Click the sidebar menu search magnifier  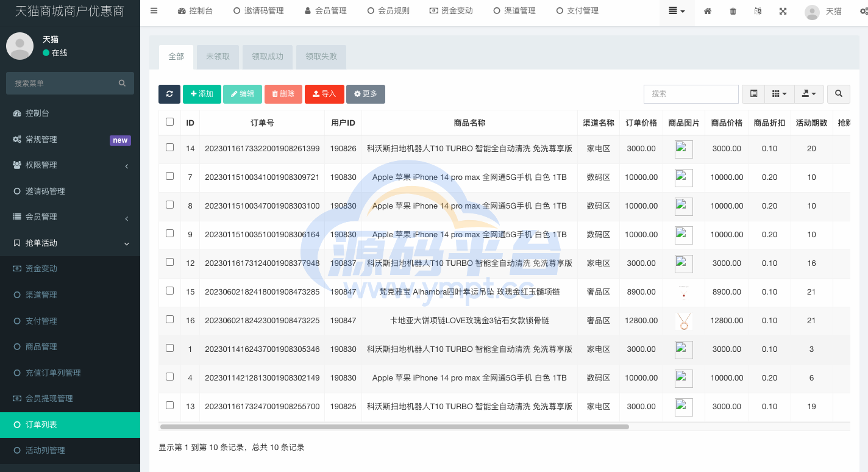122,83
